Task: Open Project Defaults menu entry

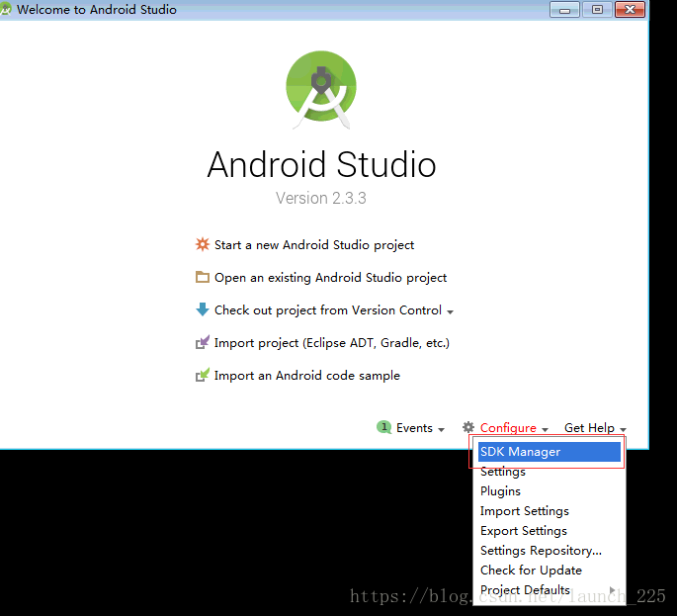Action: point(550,590)
